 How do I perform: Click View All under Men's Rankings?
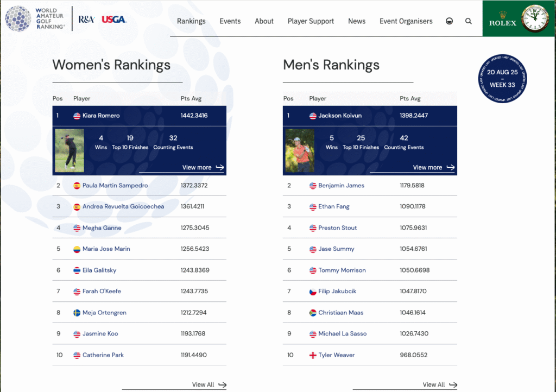point(434,384)
